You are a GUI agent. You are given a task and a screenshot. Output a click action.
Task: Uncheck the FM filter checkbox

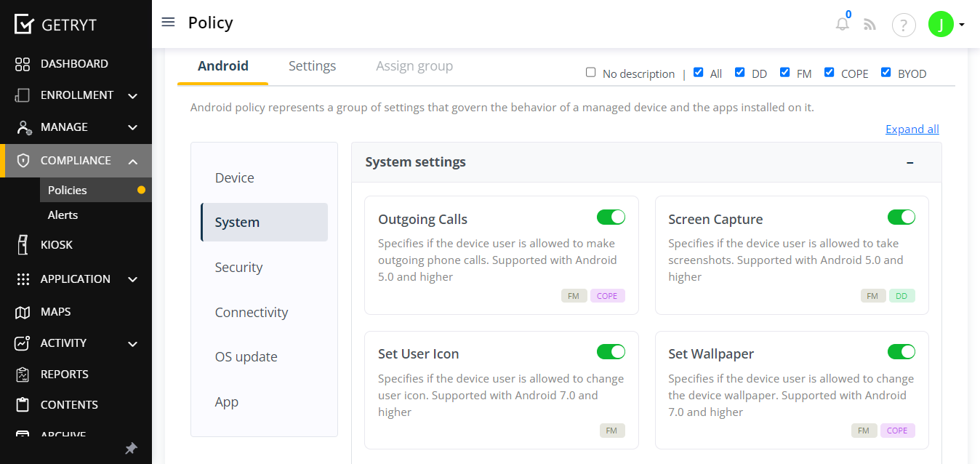pos(784,72)
